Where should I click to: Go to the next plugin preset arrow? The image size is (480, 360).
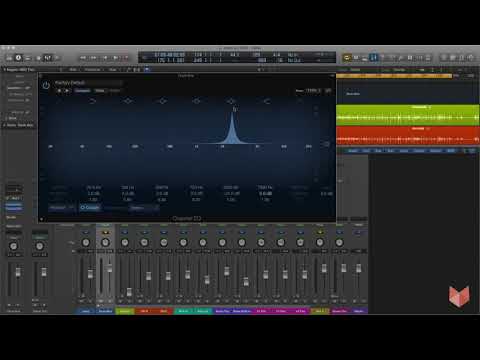tap(67, 91)
